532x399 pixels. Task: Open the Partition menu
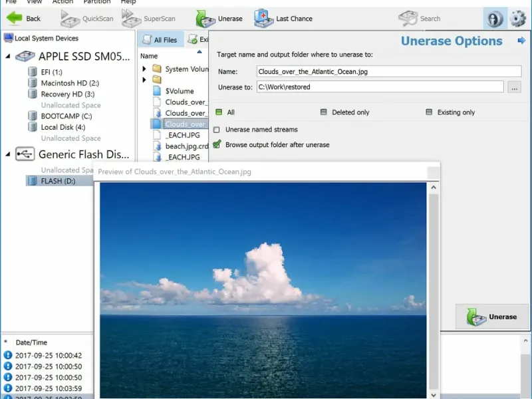pyautogui.click(x=96, y=2)
